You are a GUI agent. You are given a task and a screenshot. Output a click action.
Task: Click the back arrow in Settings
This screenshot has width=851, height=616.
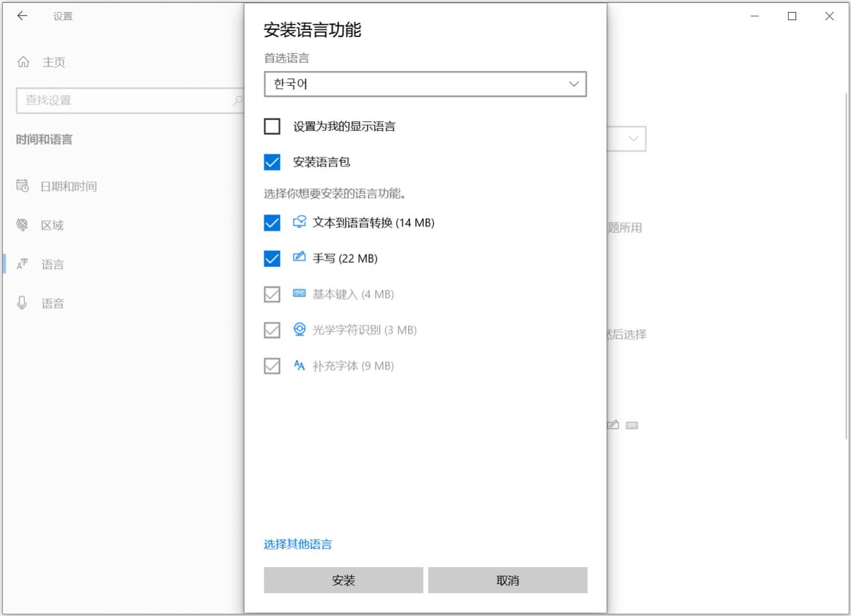tap(22, 16)
